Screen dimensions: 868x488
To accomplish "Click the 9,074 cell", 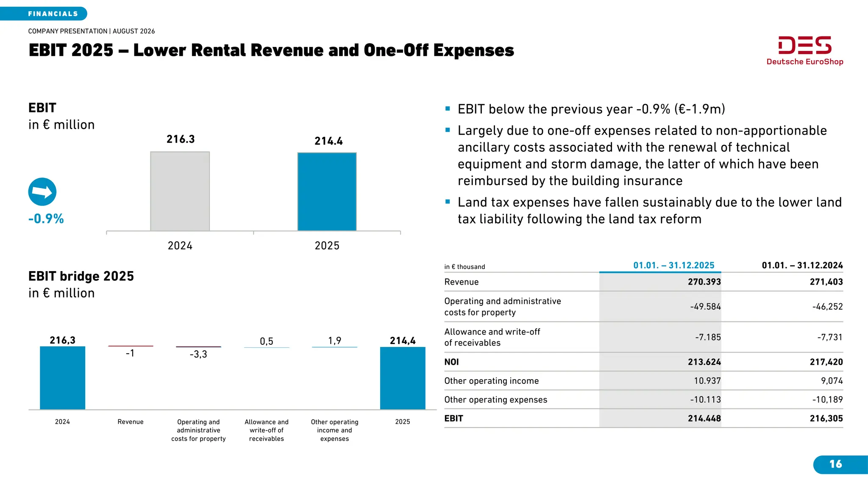I will pos(832,381).
